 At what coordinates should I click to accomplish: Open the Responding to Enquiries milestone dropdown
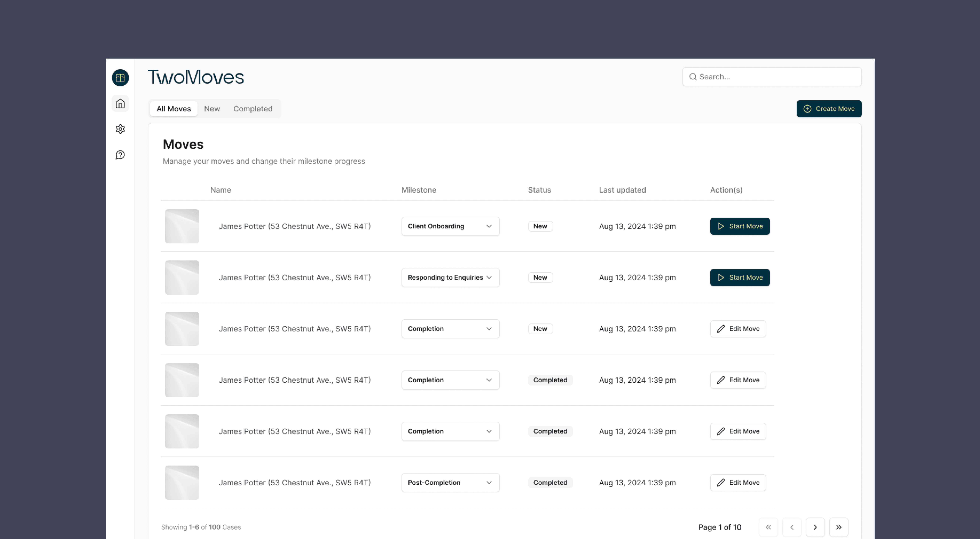[x=450, y=278]
